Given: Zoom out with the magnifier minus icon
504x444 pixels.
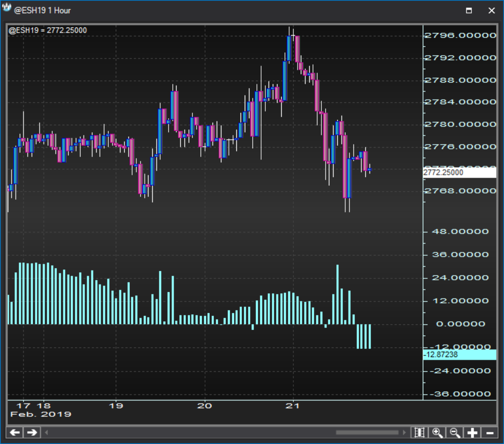Looking at the screenshot, I should pos(455,432).
